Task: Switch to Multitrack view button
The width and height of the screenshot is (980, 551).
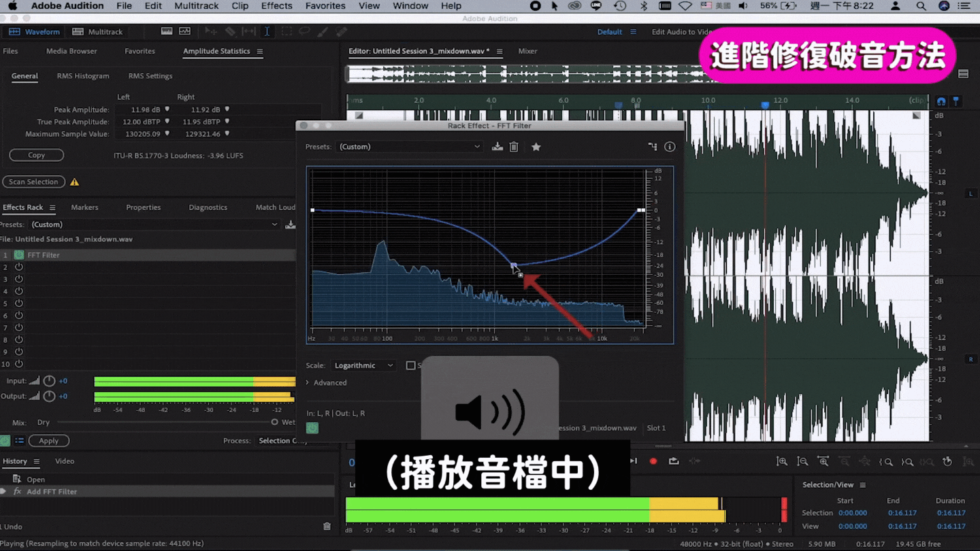Action: pos(97,32)
